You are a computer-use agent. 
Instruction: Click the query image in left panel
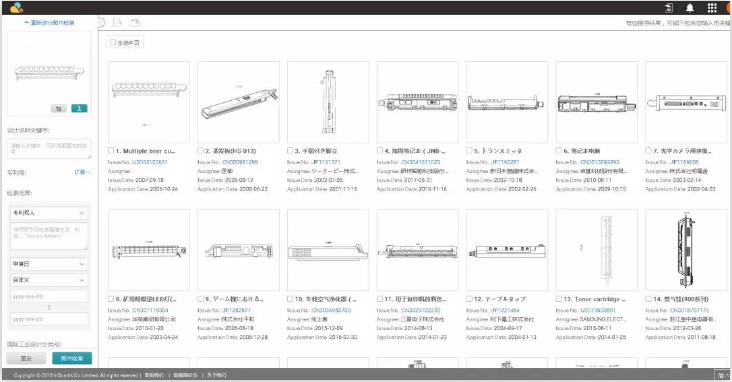[49, 72]
